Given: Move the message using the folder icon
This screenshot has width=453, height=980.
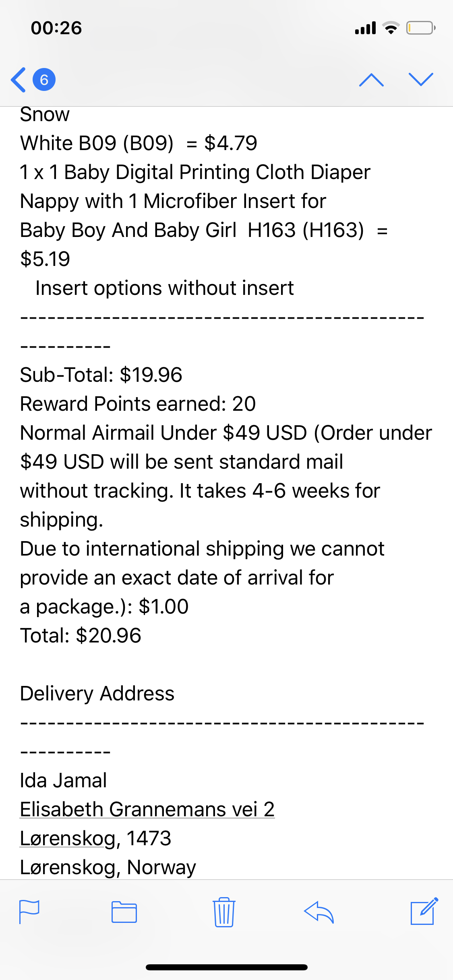Looking at the screenshot, I should point(124,912).
